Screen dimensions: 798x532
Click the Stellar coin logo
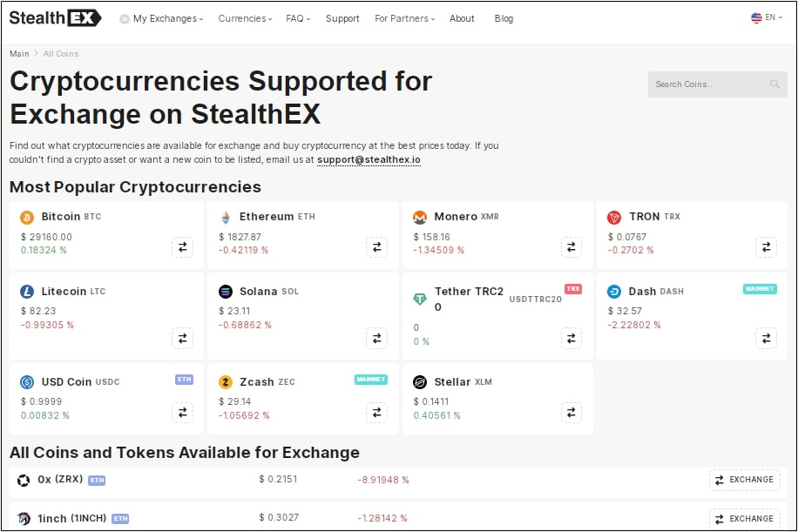tap(420, 382)
